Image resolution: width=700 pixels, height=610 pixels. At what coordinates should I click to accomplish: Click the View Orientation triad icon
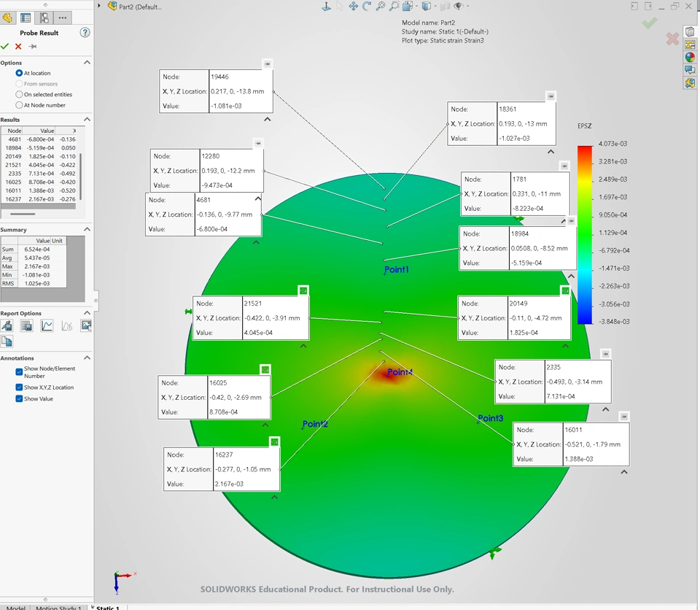point(327,7)
